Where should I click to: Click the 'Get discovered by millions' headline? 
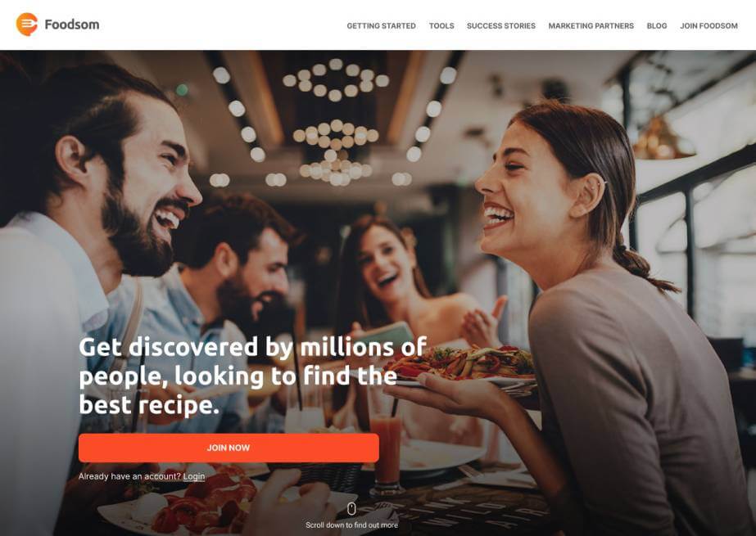coord(252,376)
